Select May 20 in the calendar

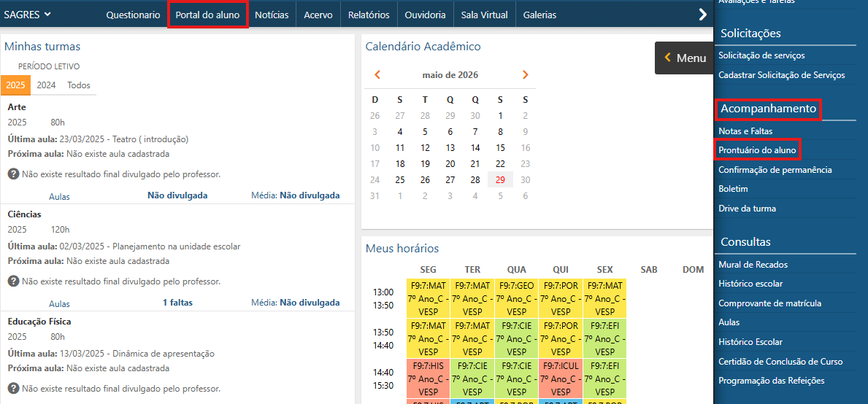point(450,163)
